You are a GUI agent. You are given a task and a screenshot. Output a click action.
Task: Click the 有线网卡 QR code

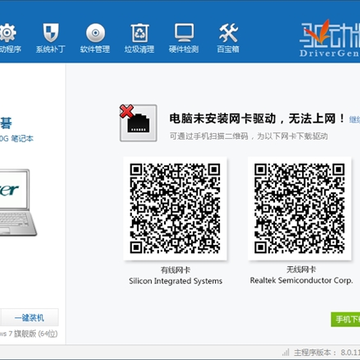[x=175, y=208]
